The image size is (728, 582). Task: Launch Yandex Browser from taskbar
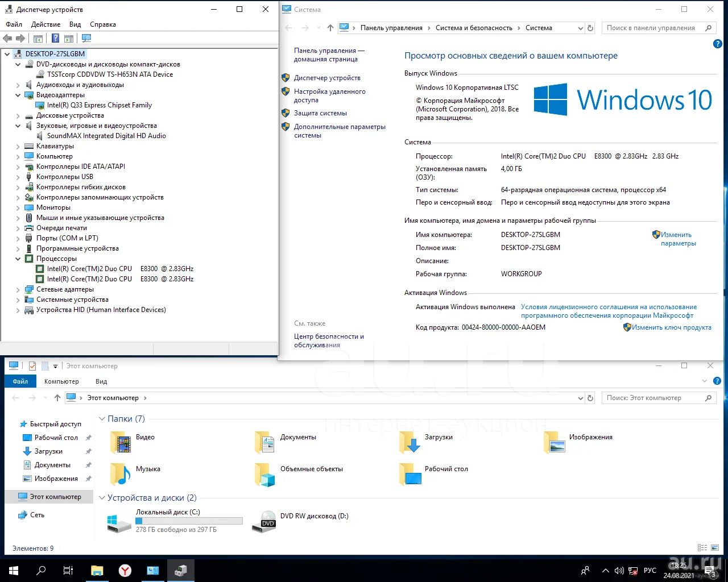click(x=125, y=571)
